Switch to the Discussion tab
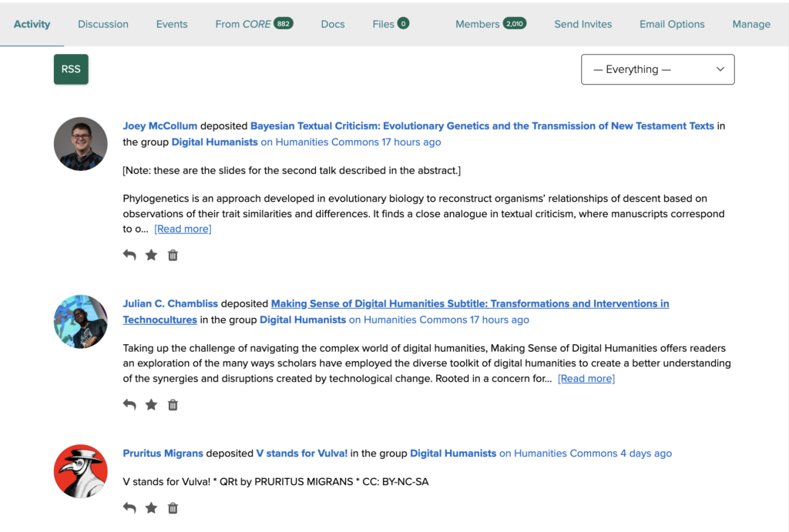 [102, 24]
